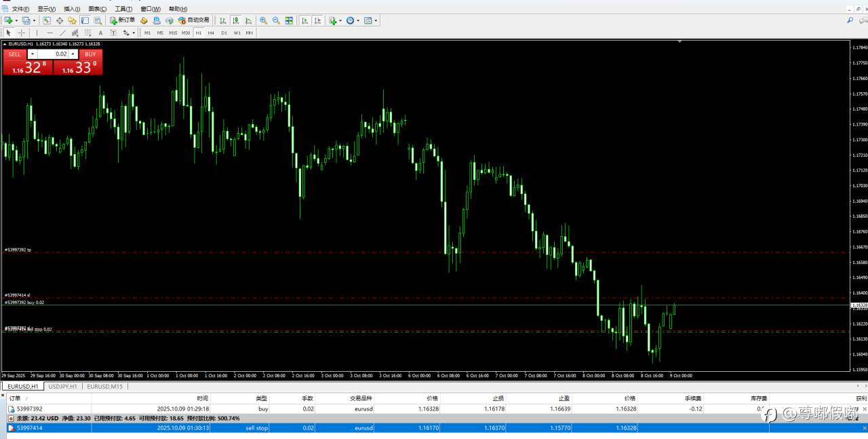Viewport: 868px width, 439px height.
Task: Open the MetaEditor yellow icon
Action: (x=144, y=20)
